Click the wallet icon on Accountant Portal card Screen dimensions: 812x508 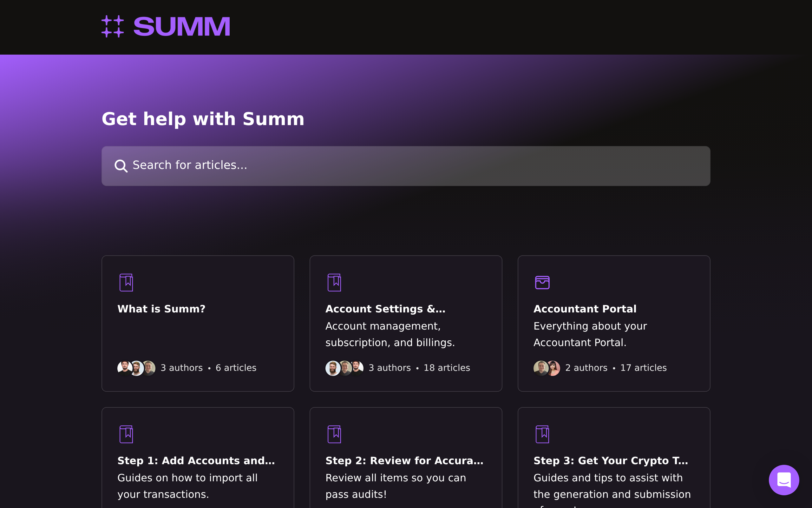(542, 282)
